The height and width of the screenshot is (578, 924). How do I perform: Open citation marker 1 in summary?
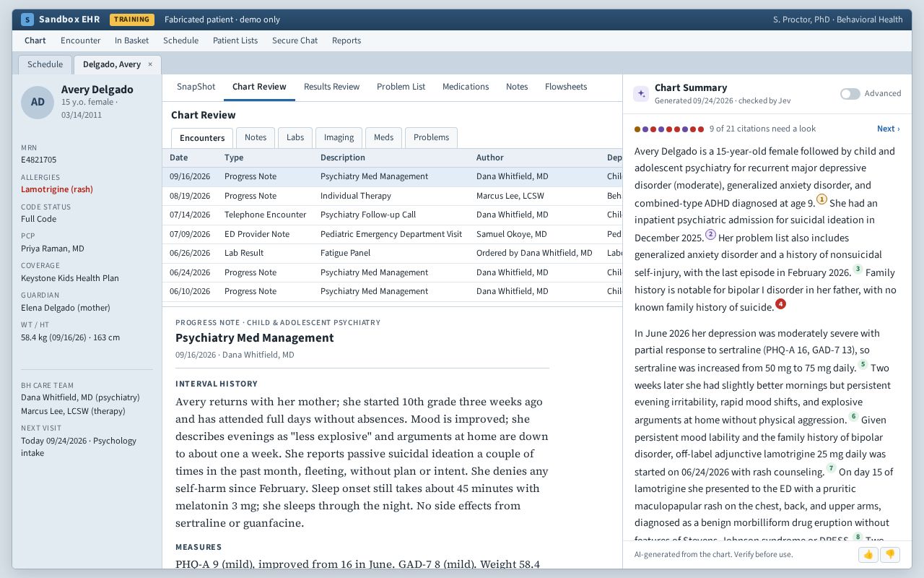[x=821, y=199]
